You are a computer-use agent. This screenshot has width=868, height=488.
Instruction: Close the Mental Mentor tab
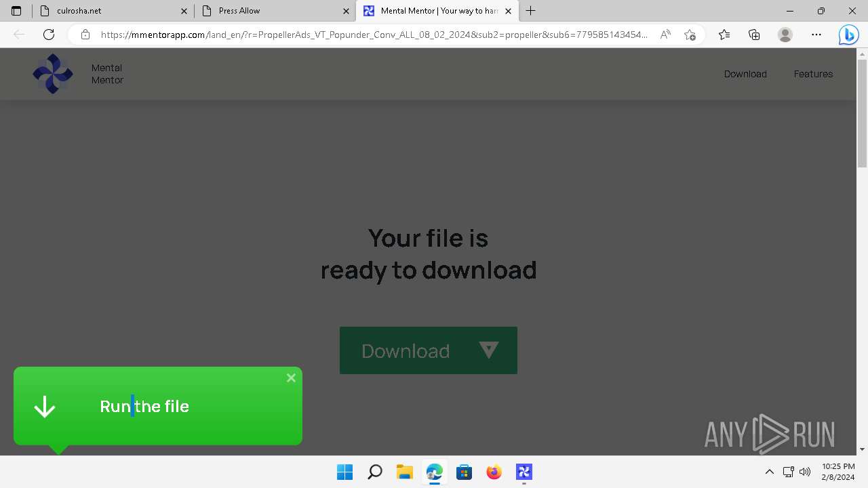(509, 11)
